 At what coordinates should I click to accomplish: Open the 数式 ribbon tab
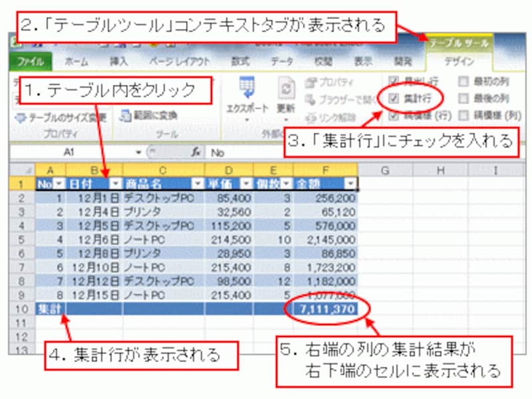click(x=240, y=62)
